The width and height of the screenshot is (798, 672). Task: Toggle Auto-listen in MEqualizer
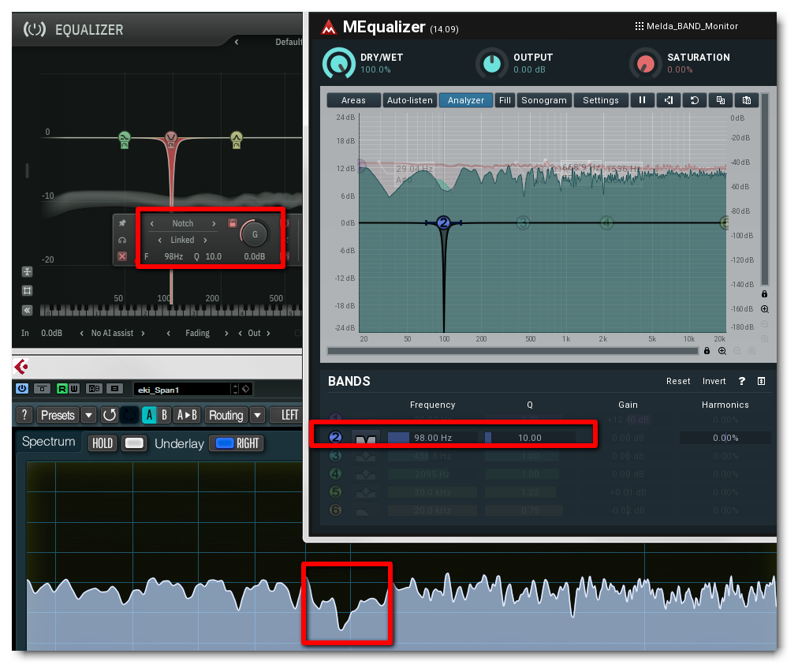point(410,100)
